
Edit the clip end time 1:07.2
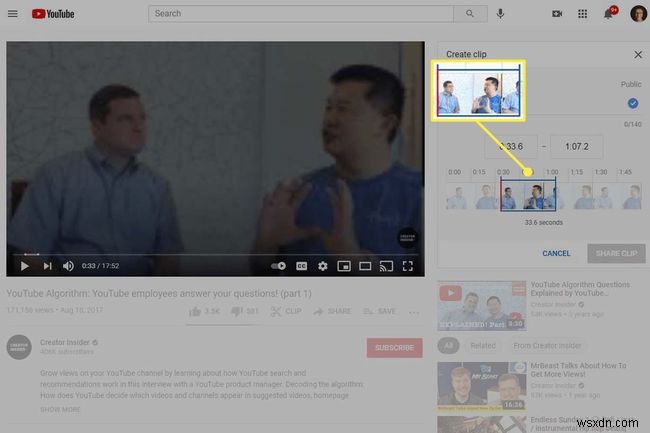[x=577, y=147]
